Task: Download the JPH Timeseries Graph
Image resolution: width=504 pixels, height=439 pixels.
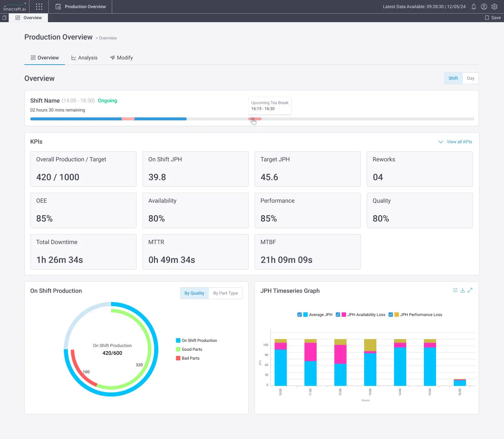Action: pos(463,290)
